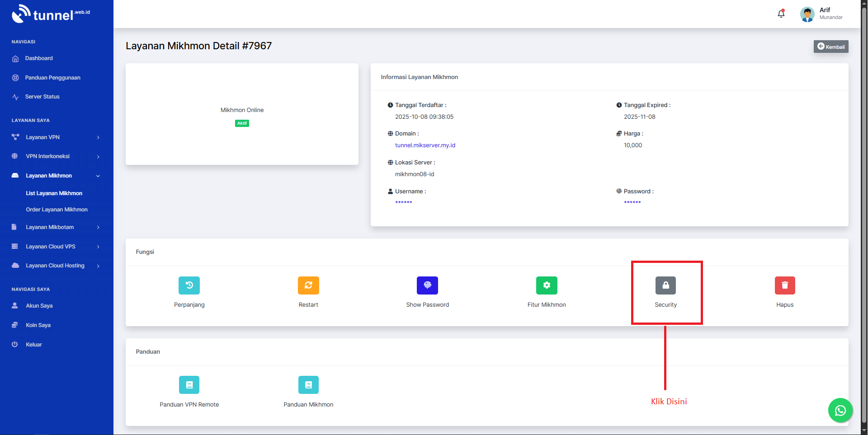Click Keluar to log out
Viewport: 868px width, 435px height.
coord(34,345)
